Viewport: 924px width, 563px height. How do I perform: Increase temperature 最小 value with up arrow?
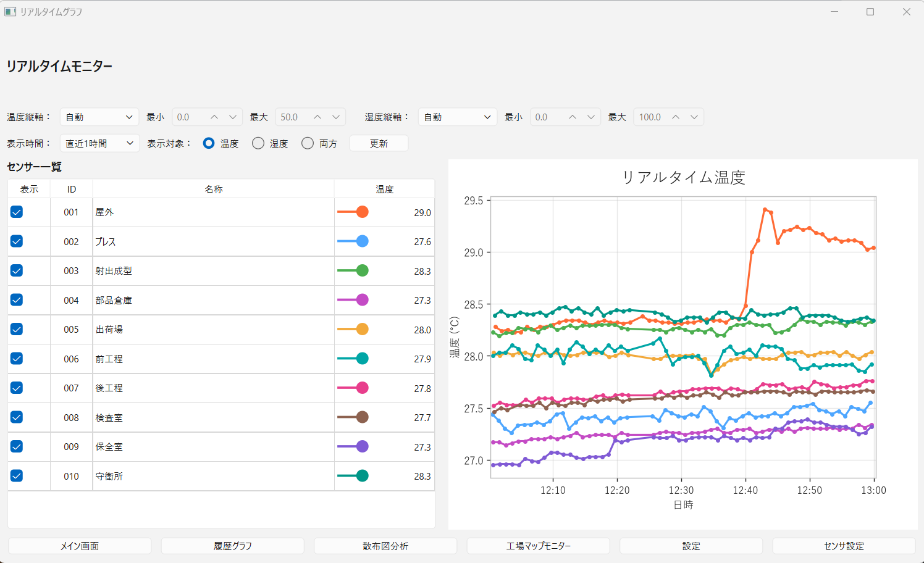(x=214, y=117)
